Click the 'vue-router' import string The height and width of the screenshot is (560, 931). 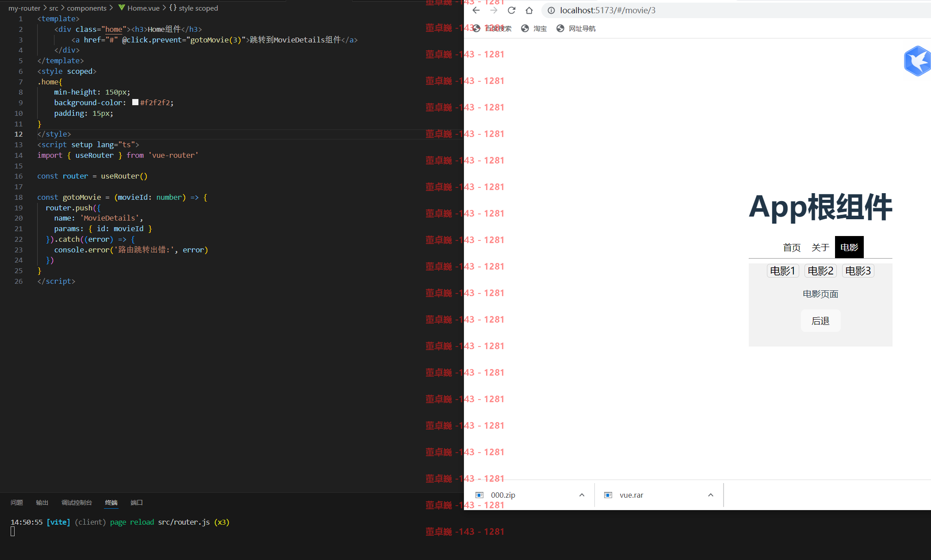(x=173, y=155)
